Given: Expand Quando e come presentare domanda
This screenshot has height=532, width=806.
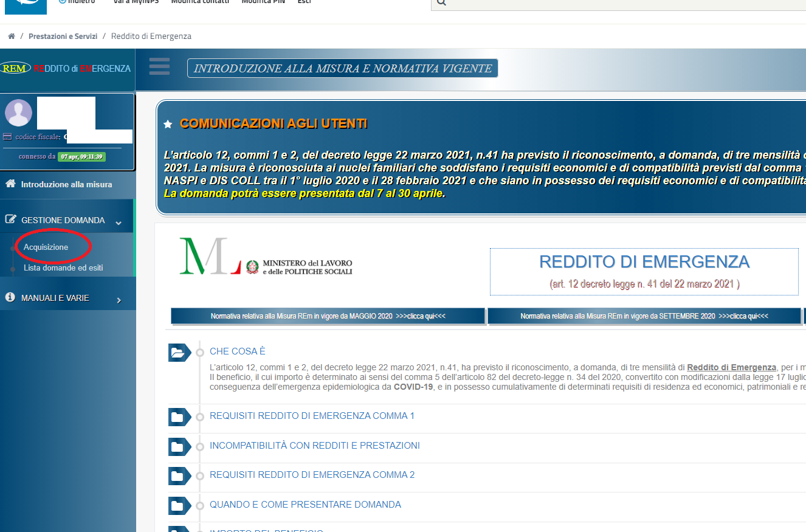Looking at the screenshot, I should pos(305,505).
